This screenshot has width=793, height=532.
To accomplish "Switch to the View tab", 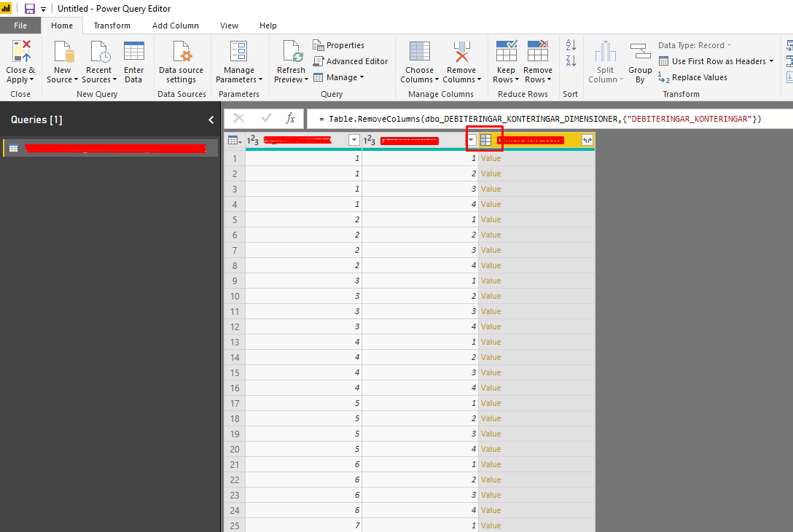I will [x=229, y=26].
